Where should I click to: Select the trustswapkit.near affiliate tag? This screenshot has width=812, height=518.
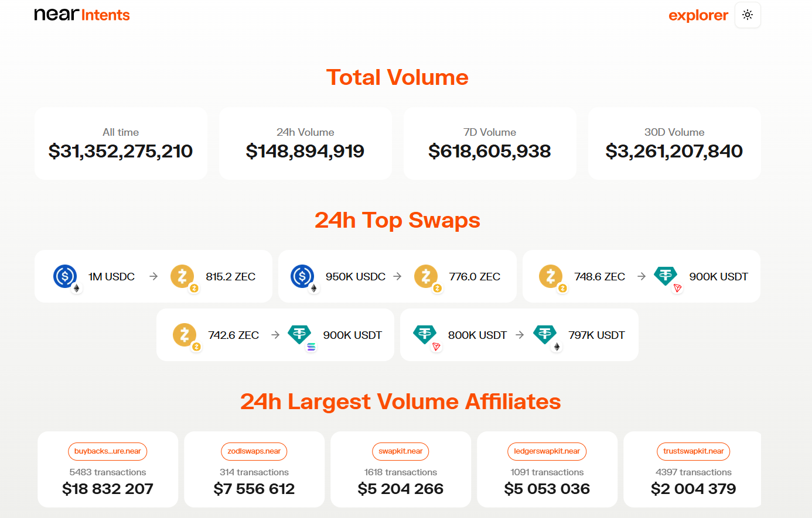click(x=693, y=451)
